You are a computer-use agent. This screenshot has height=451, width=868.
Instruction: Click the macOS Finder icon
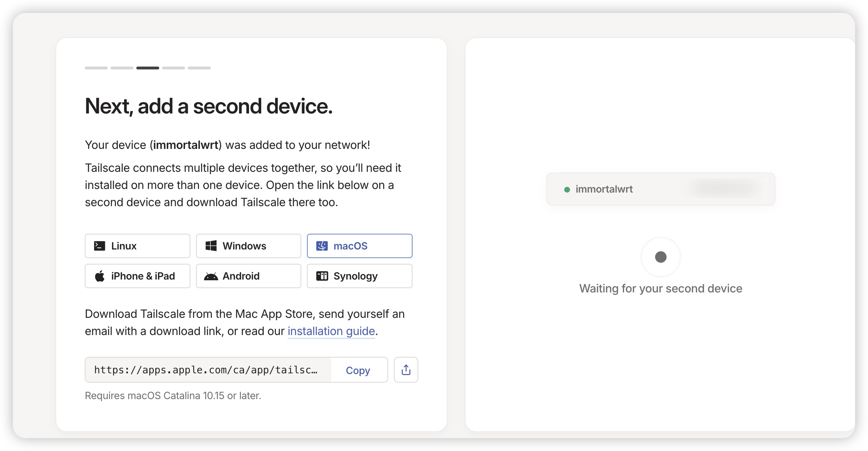tap(322, 246)
